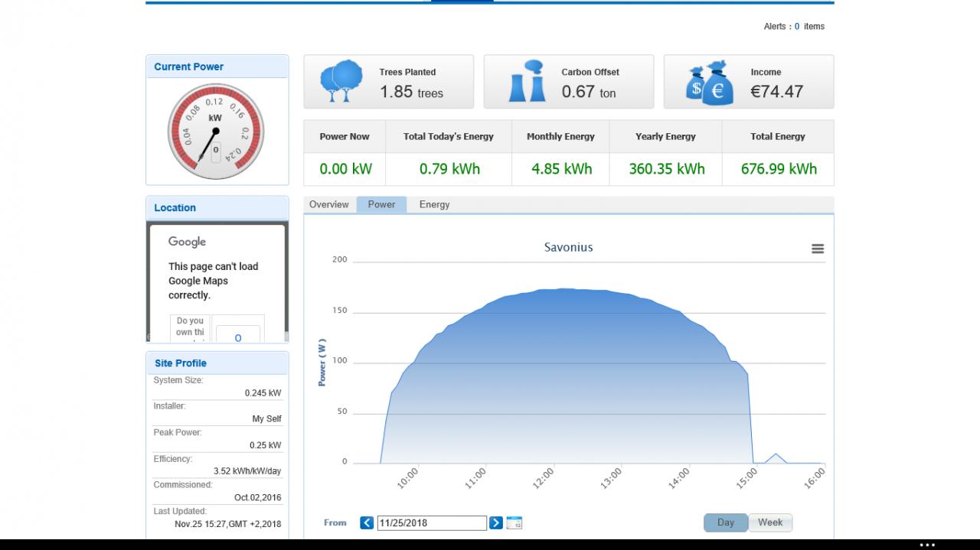
Task: Click the My Self installer value
Action: 266,419
